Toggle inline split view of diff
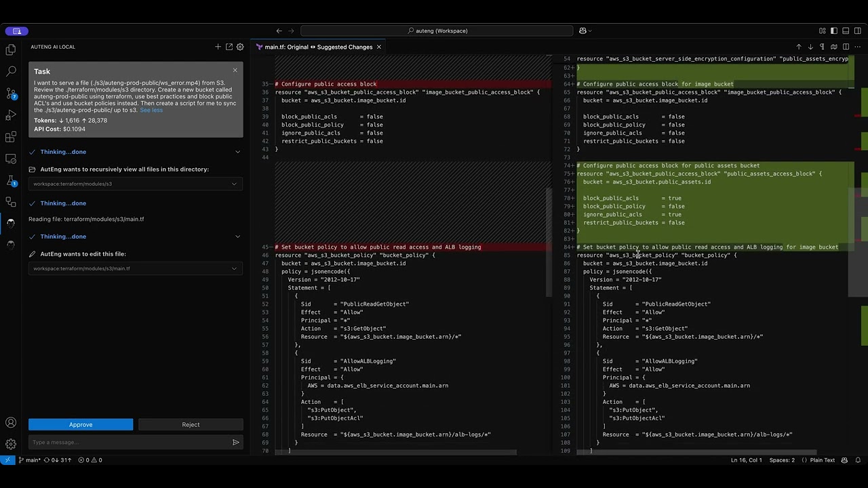Screen dimensions: 868x488 point(846,47)
